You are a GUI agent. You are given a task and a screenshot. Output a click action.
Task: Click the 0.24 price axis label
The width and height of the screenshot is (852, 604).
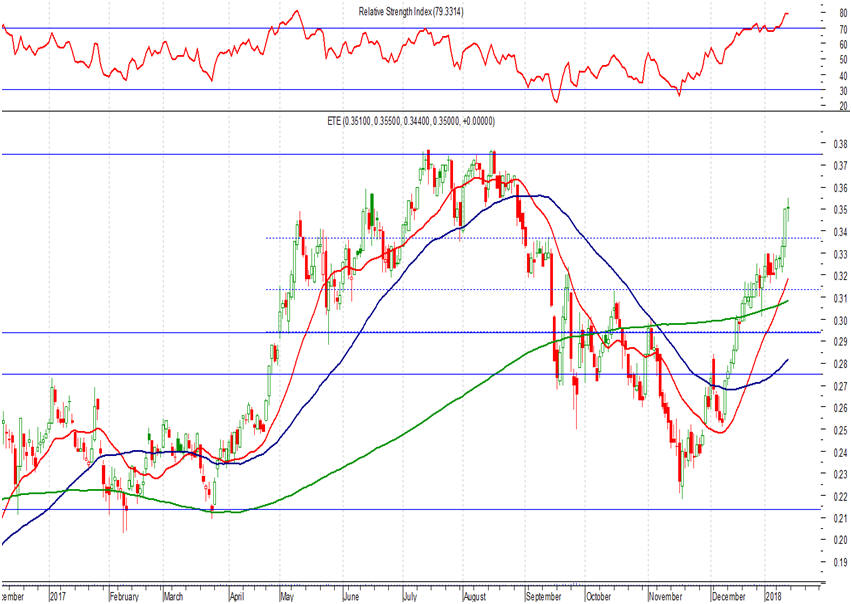(x=841, y=452)
